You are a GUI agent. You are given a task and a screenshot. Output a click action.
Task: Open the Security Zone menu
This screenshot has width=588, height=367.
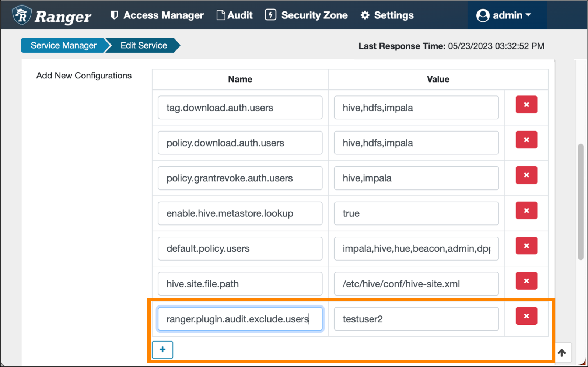pyautogui.click(x=307, y=15)
